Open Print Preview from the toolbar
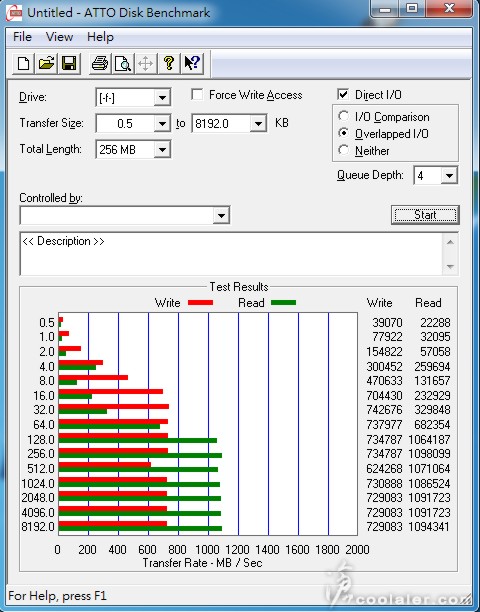Screen dimensions: 480x612 [123, 63]
